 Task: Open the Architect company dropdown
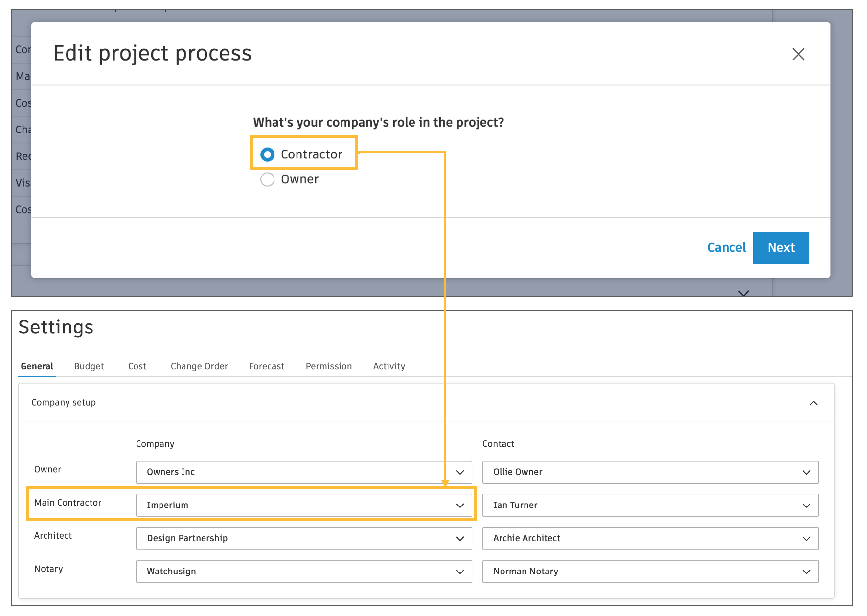tap(303, 538)
